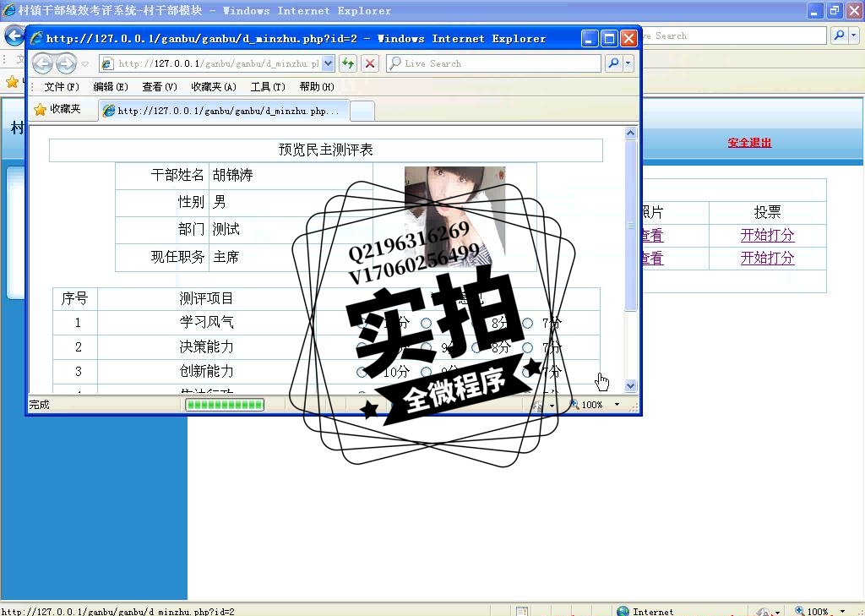Click the popup blocker icon in the main status bar
This screenshot has height=616, width=865.
click(x=522, y=611)
